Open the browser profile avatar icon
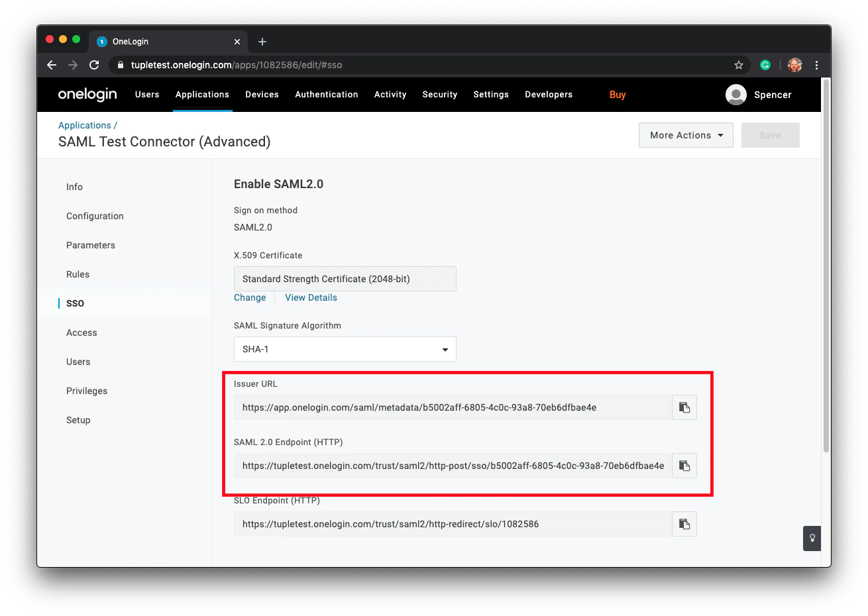Screen dimensions: 868x616 [794, 65]
